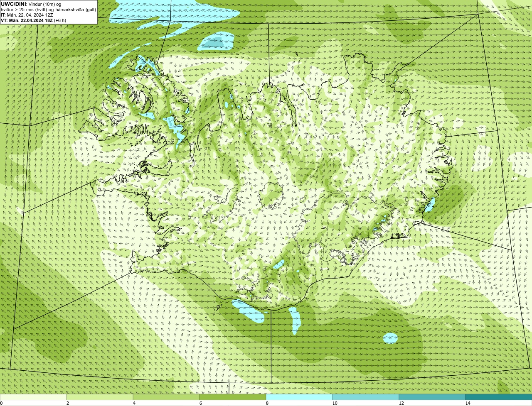532x406 pixels.
Task: Click the legend value label 4
Action: pyautogui.click(x=134, y=403)
